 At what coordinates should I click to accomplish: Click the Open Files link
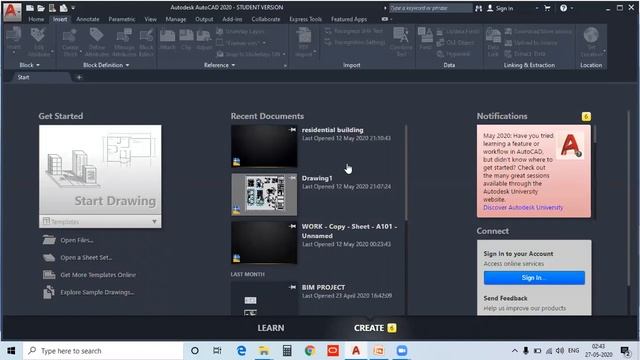pyautogui.click(x=77, y=240)
